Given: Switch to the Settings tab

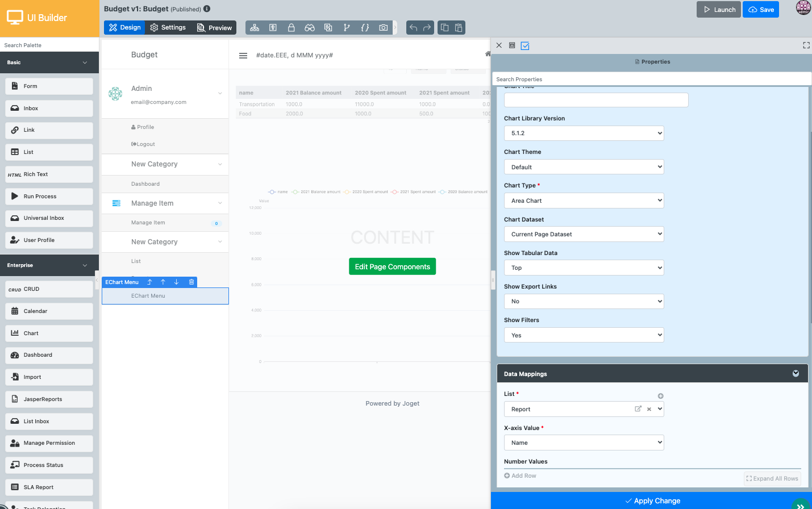Looking at the screenshot, I should coord(168,27).
